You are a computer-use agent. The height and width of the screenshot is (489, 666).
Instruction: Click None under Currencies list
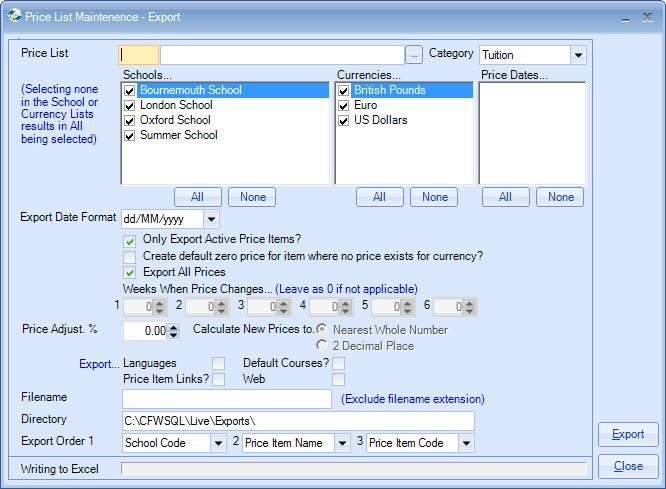click(434, 197)
